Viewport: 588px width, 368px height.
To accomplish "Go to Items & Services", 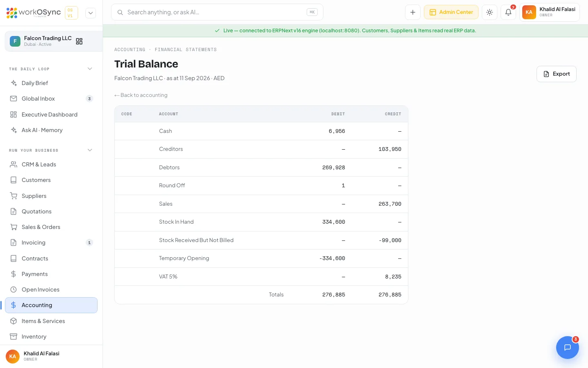I will pos(51,321).
